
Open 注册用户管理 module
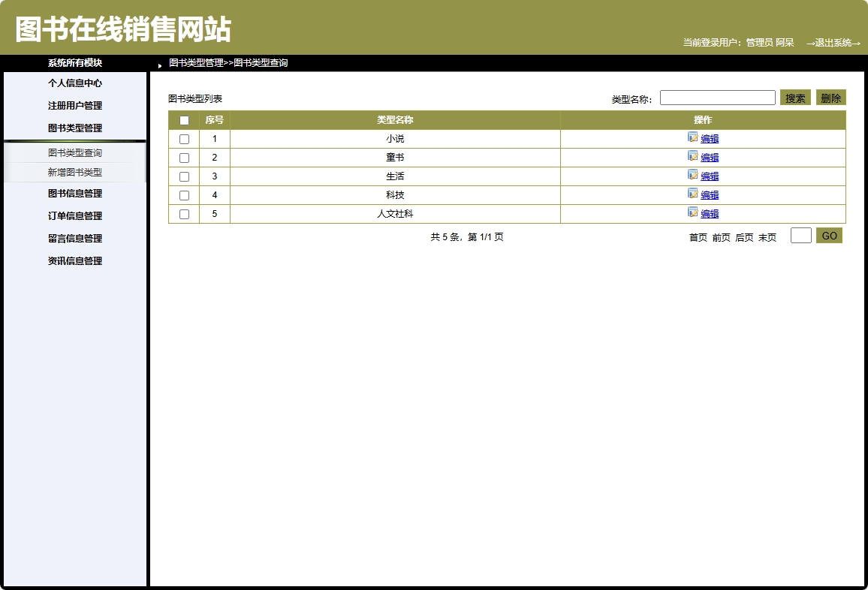coord(75,106)
